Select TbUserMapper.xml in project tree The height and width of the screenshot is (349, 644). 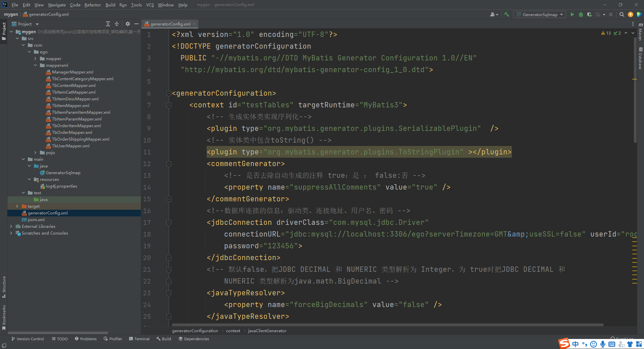[71, 146]
